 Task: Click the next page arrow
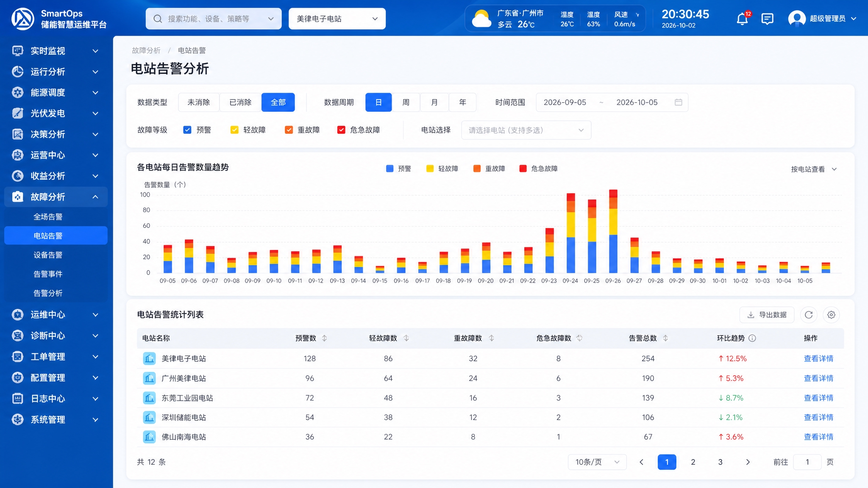tap(748, 462)
